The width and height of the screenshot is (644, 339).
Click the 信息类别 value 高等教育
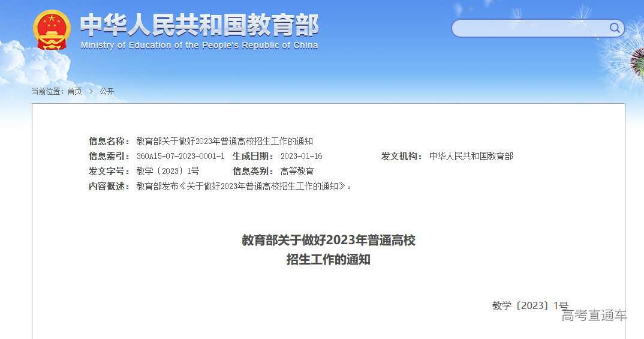tap(297, 171)
